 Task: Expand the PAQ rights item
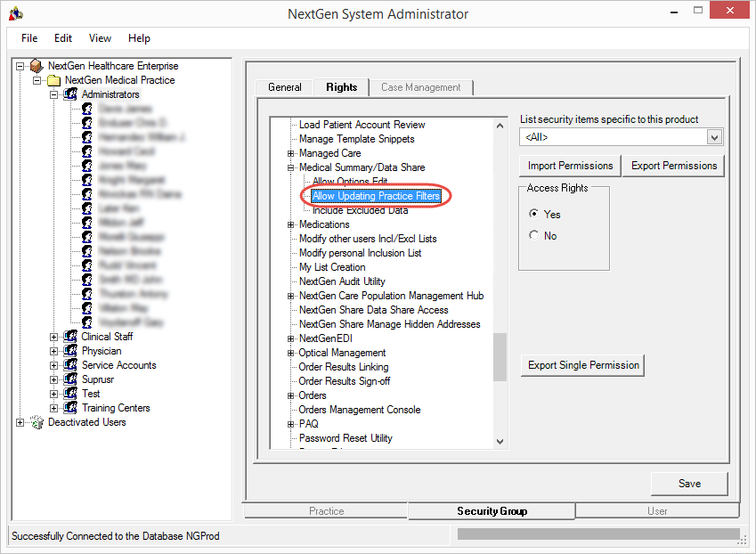tap(290, 424)
